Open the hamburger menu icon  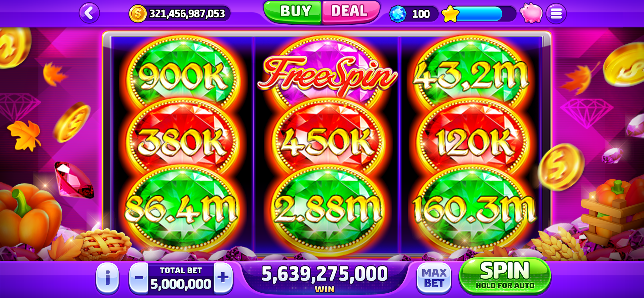click(x=556, y=13)
